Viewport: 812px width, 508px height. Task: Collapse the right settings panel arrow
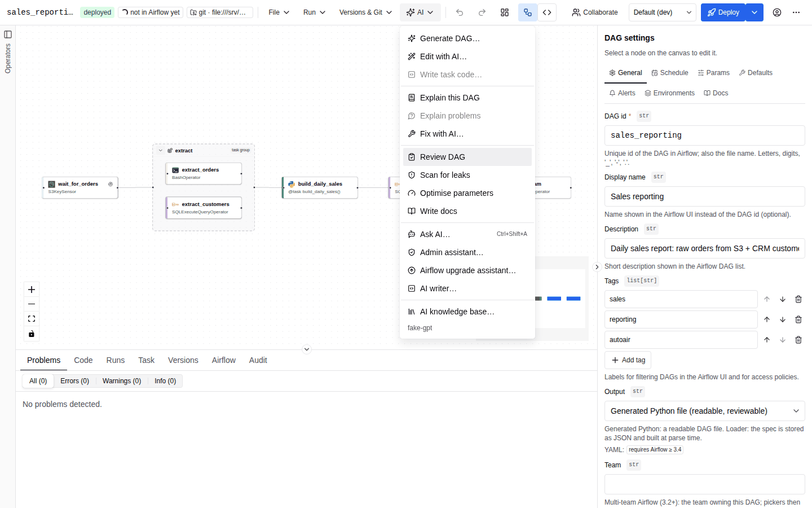pos(597,267)
